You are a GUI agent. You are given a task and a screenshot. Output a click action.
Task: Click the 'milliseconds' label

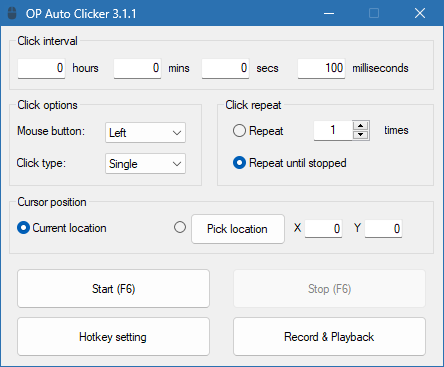(380, 68)
